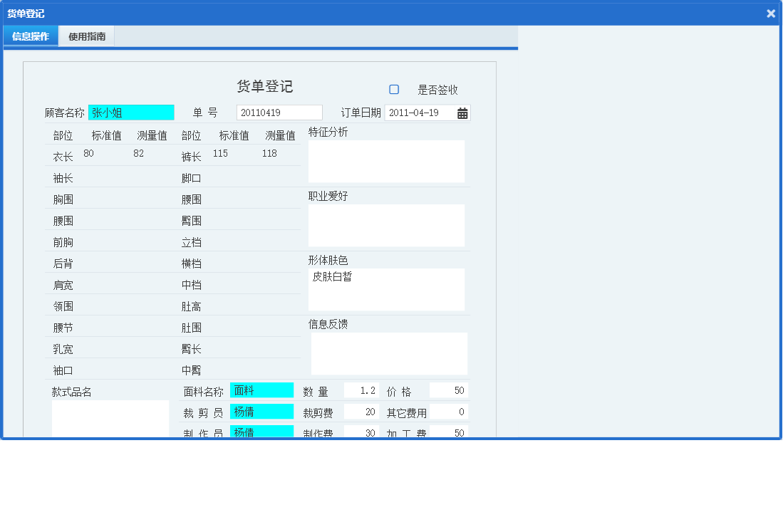Image resolution: width=783 pixels, height=532 pixels.
Task: Select the 信息操作 tab
Action: (30, 36)
